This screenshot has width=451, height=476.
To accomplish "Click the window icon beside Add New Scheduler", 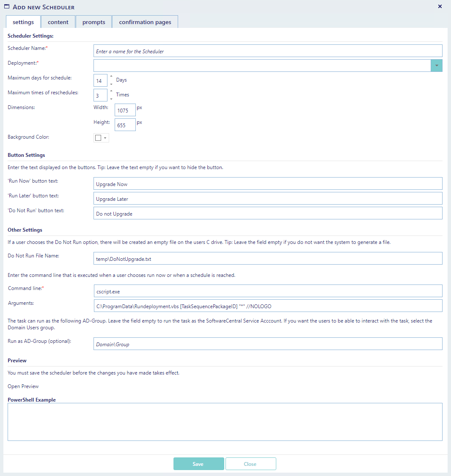I will coord(7,7).
